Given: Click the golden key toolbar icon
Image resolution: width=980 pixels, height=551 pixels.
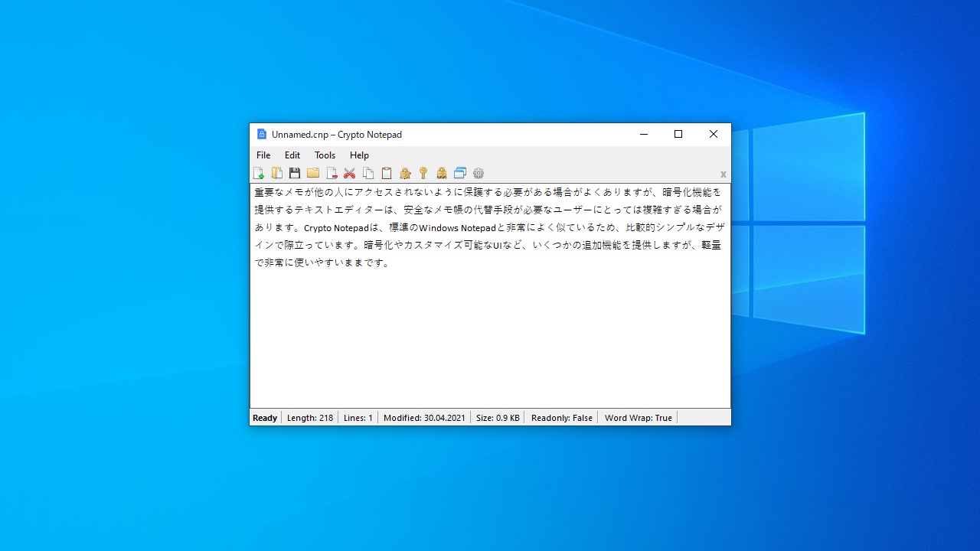Looking at the screenshot, I should [423, 173].
